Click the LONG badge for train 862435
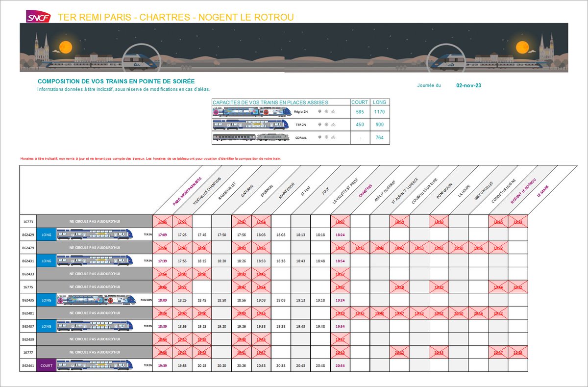Viewport: 588px width, 387px height. click(47, 300)
